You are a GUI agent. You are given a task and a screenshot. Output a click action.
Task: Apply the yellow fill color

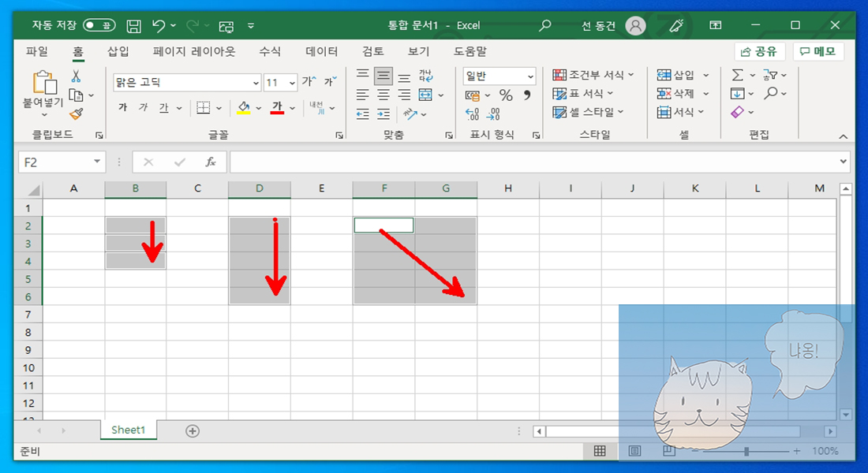click(244, 108)
